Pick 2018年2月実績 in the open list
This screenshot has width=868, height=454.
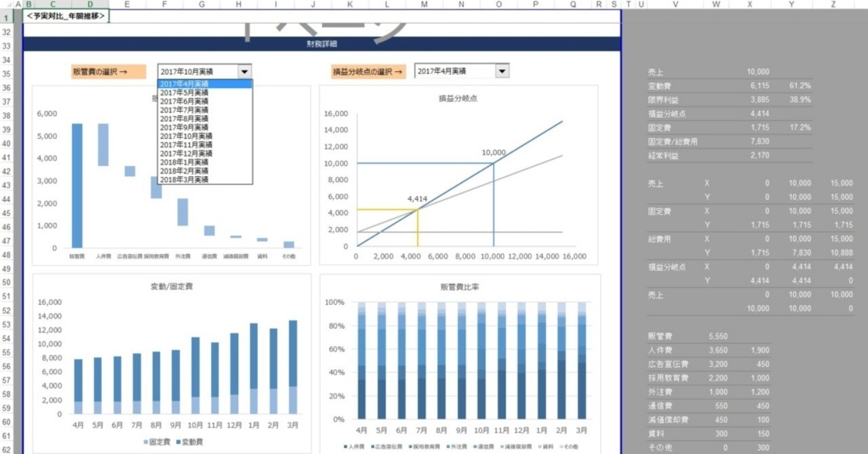click(x=205, y=171)
